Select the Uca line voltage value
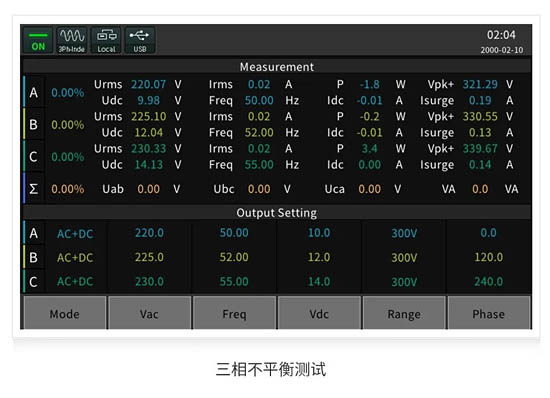550x398 pixels. pos(369,189)
